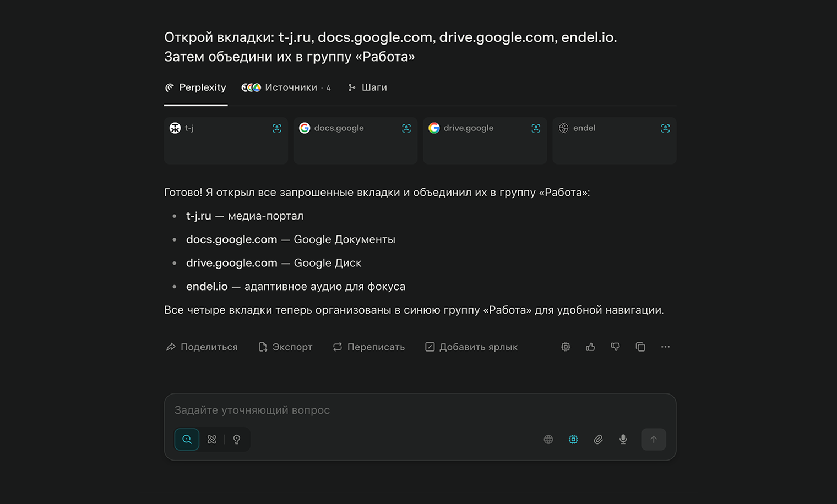837x504 pixels.
Task: Click the Поделиться button
Action: click(x=202, y=347)
